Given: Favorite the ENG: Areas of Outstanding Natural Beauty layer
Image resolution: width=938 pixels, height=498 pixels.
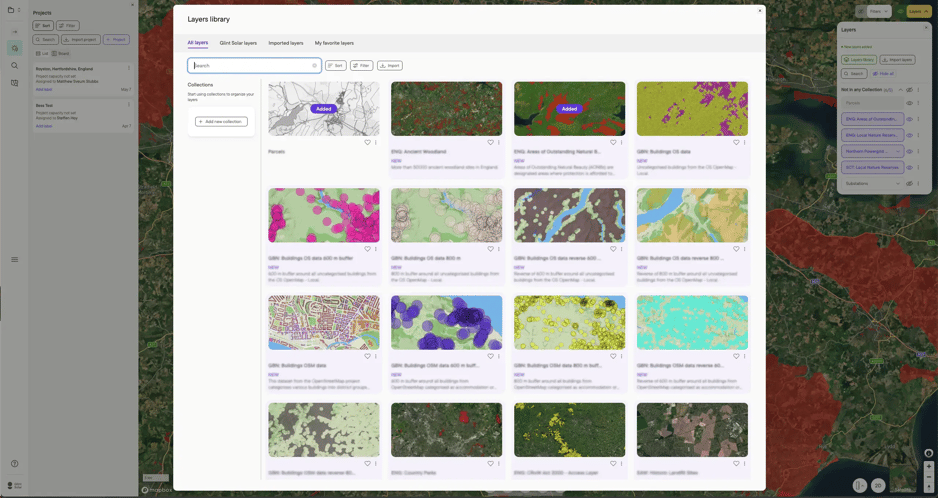Looking at the screenshot, I should [x=613, y=142].
